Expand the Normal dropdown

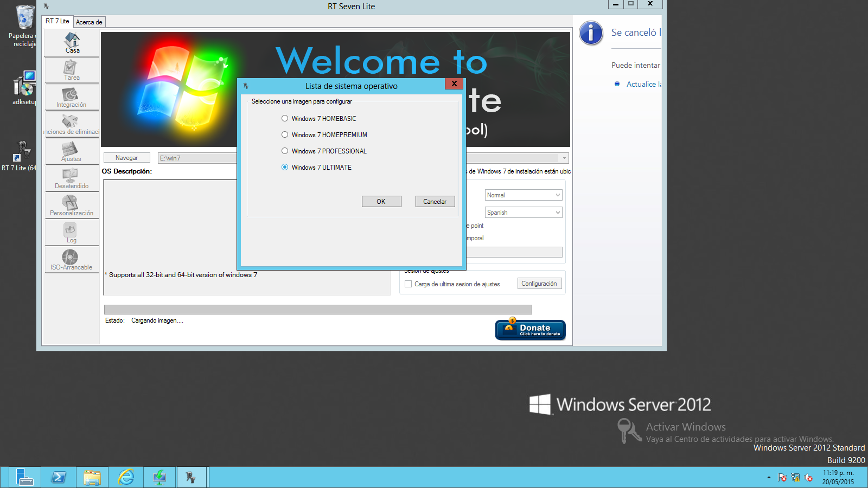pos(524,195)
